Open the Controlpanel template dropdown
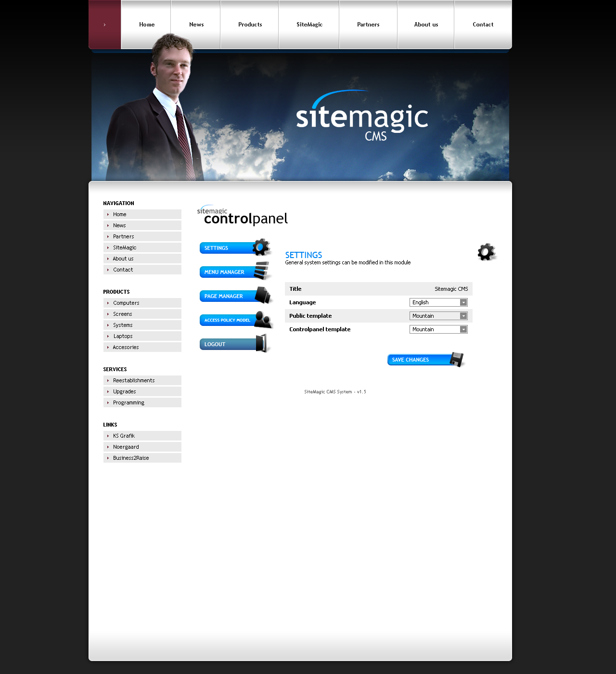This screenshot has width=616, height=674. (438, 329)
